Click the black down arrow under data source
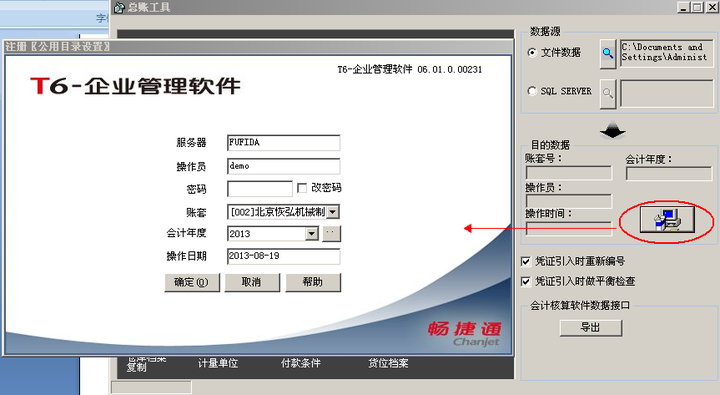 (613, 130)
